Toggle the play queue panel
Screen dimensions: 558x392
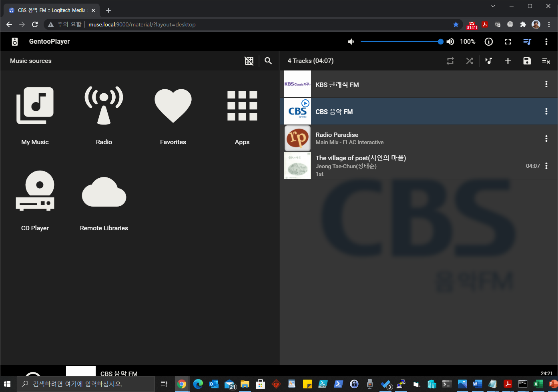click(527, 42)
